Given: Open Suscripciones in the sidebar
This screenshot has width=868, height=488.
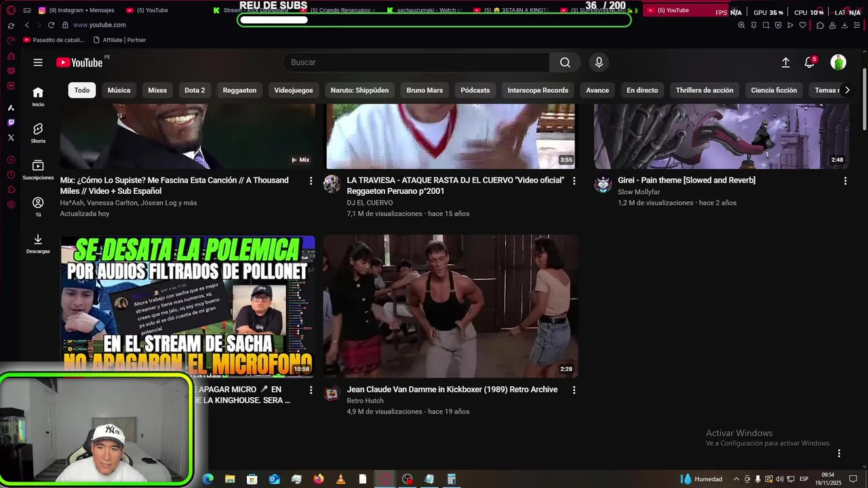Looking at the screenshot, I should [x=38, y=169].
